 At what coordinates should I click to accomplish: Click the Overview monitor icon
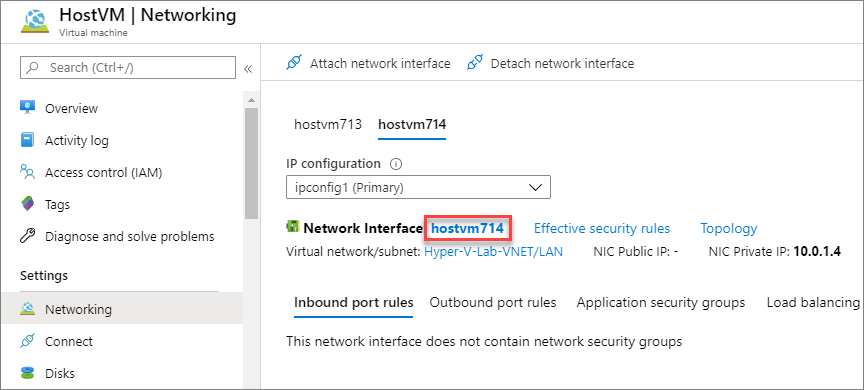28,108
